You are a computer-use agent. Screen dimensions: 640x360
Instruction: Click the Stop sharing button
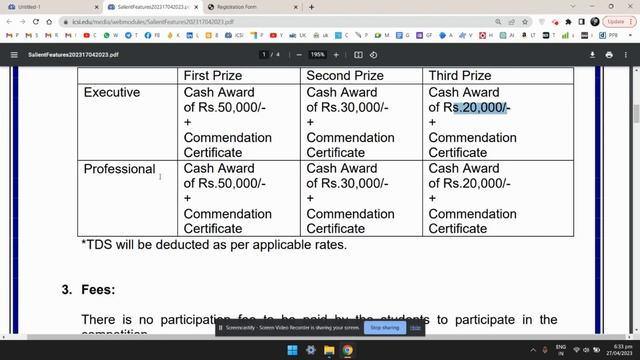(384, 328)
